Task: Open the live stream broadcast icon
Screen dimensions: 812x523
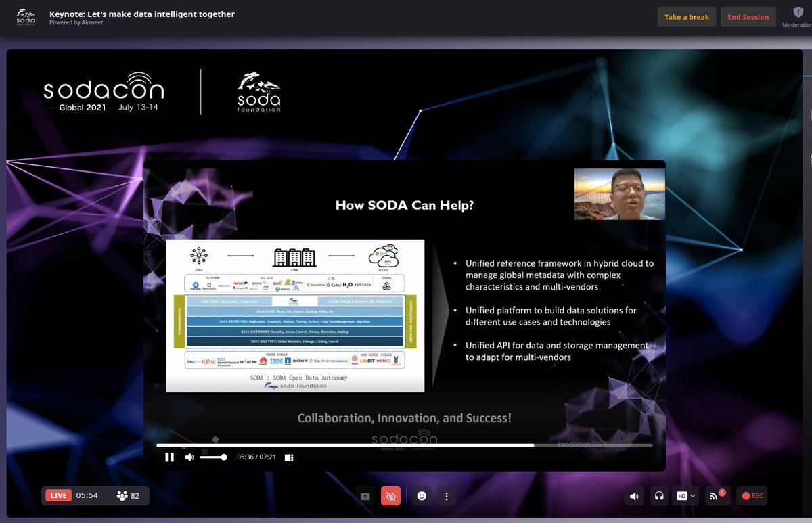Action: click(716, 495)
